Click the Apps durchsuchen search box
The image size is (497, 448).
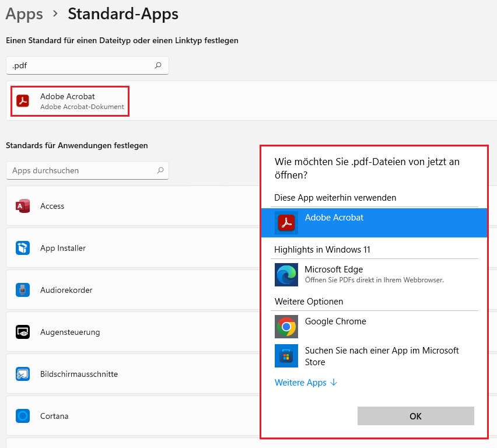point(82,170)
